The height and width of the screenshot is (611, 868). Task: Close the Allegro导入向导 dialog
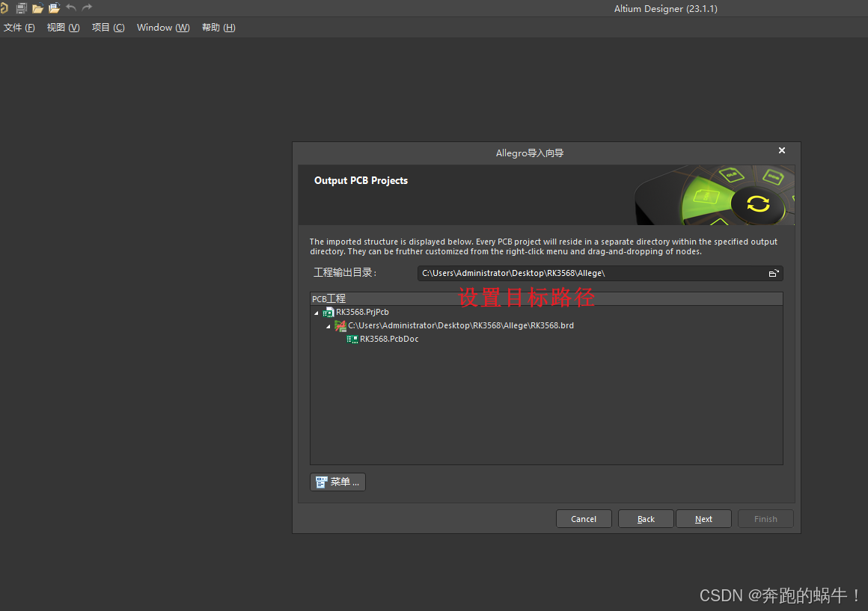tap(782, 150)
